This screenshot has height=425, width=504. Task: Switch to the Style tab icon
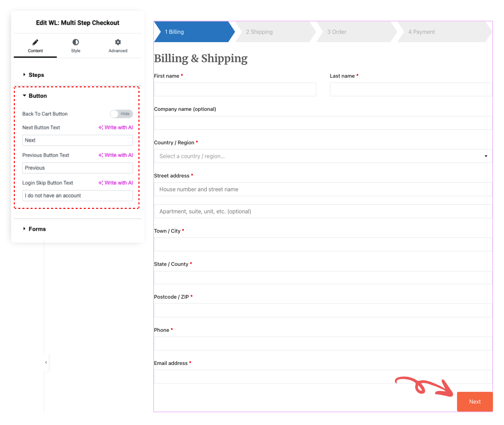pyautogui.click(x=75, y=46)
